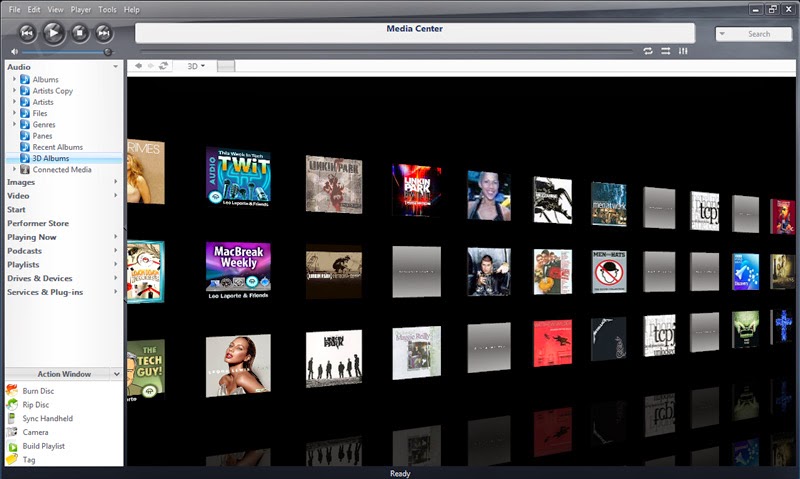800x479 pixels.
Task: Open the Start section
Action: click(x=16, y=210)
